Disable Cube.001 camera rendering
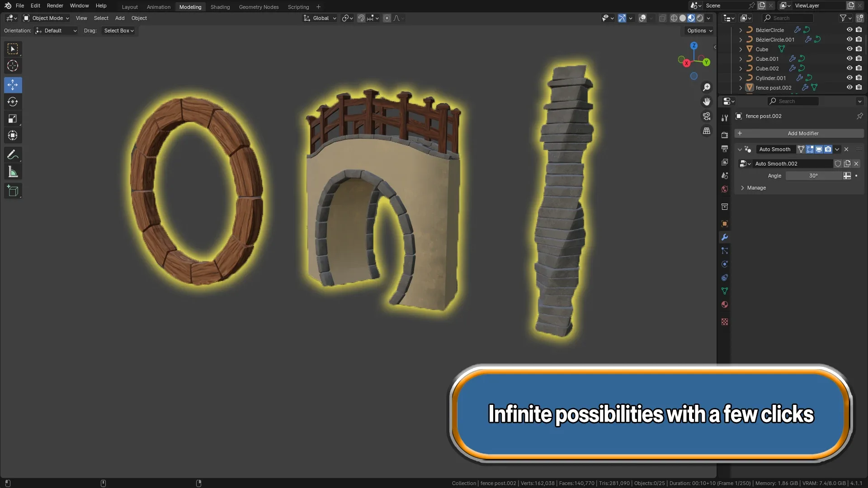 (859, 59)
